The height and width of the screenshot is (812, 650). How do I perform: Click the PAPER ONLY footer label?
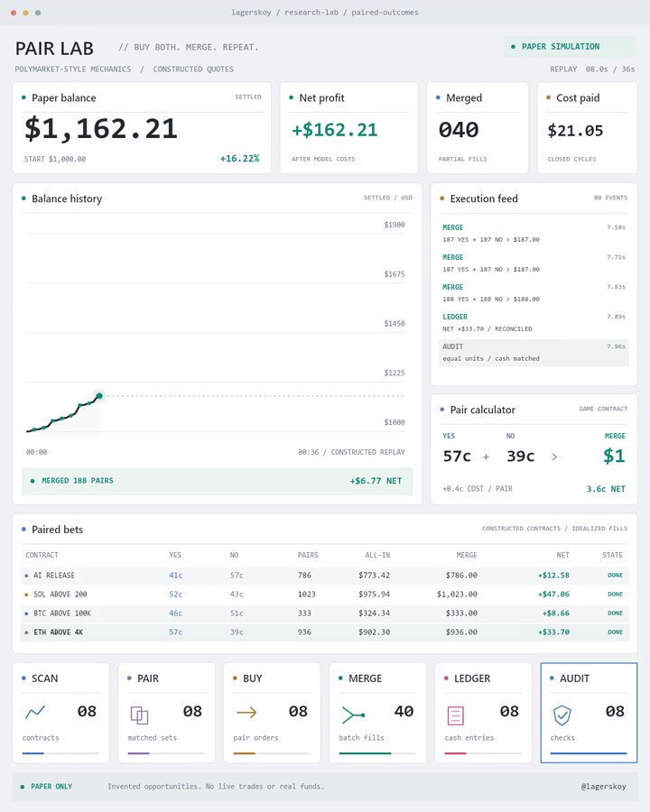(x=51, y=787)
